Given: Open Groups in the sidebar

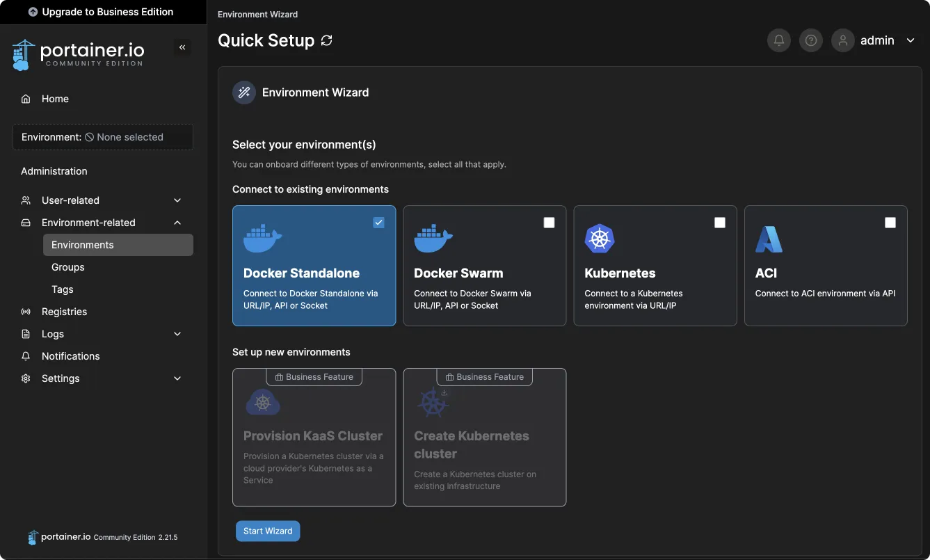Looking at the screenshot, I should point(118,267).
